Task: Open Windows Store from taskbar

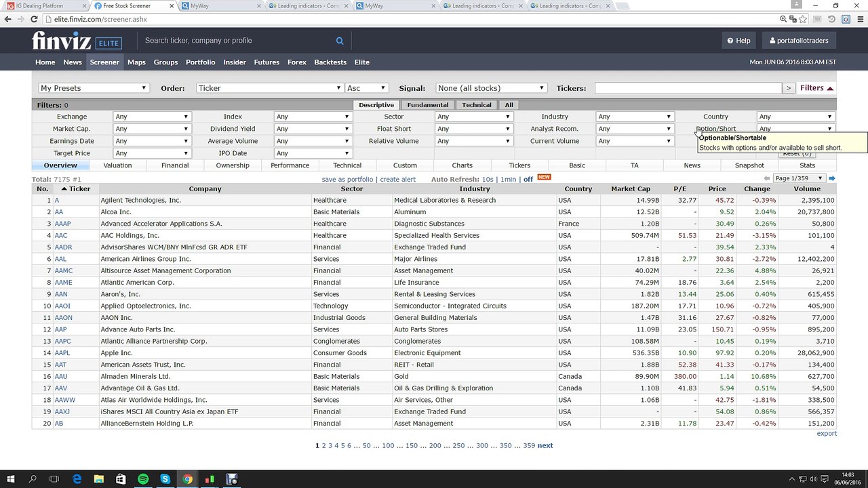Action: click(121, 479)
